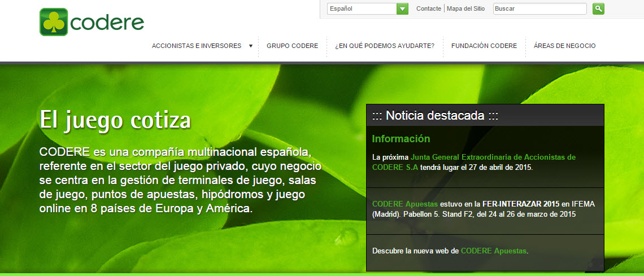Viewport: 644px width, 276px height.
Task: Open the Mapa del Sitio link
Action: click(465, 8)
